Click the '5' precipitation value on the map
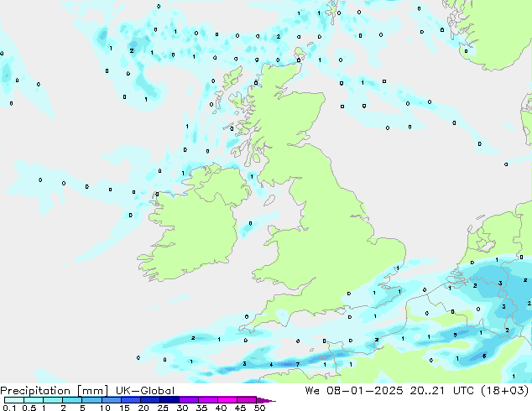532x411 pixels. (455, 335)
